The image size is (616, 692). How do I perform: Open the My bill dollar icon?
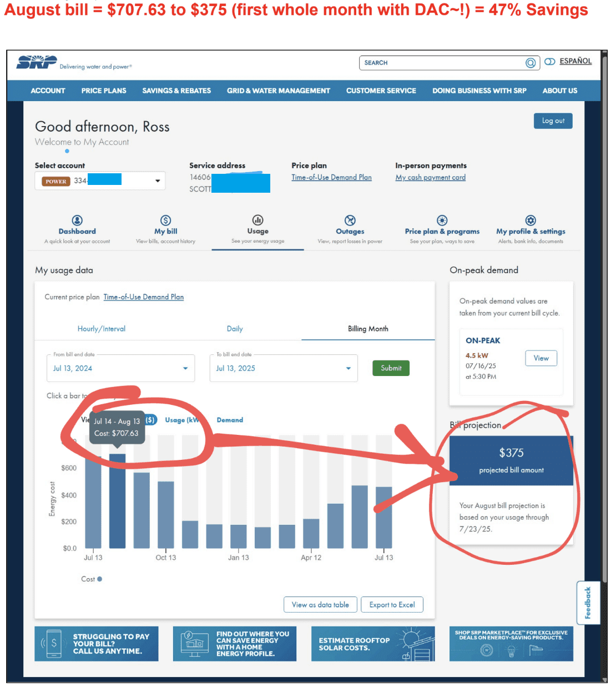pos(165,220)
